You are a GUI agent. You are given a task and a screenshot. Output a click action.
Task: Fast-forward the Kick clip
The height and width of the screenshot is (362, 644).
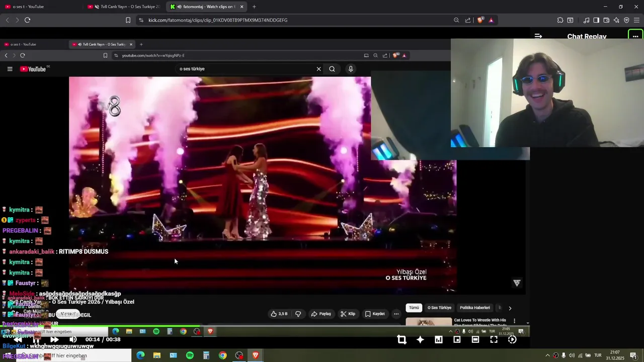point(54,339)
